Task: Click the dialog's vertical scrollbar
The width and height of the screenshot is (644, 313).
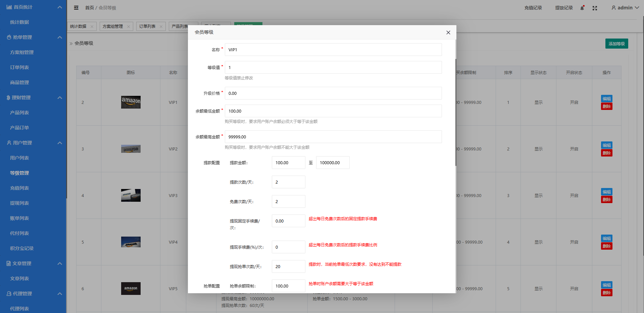Action: click(x=455, y=112)
